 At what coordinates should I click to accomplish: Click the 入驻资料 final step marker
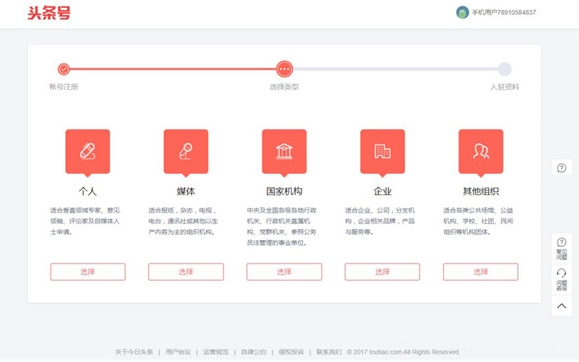pos(504,69)
